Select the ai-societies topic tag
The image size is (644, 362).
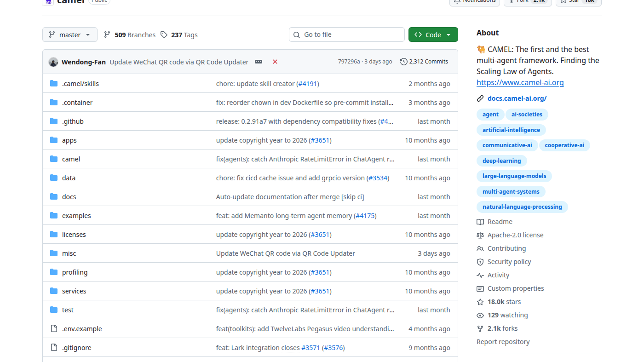(527, 115)
